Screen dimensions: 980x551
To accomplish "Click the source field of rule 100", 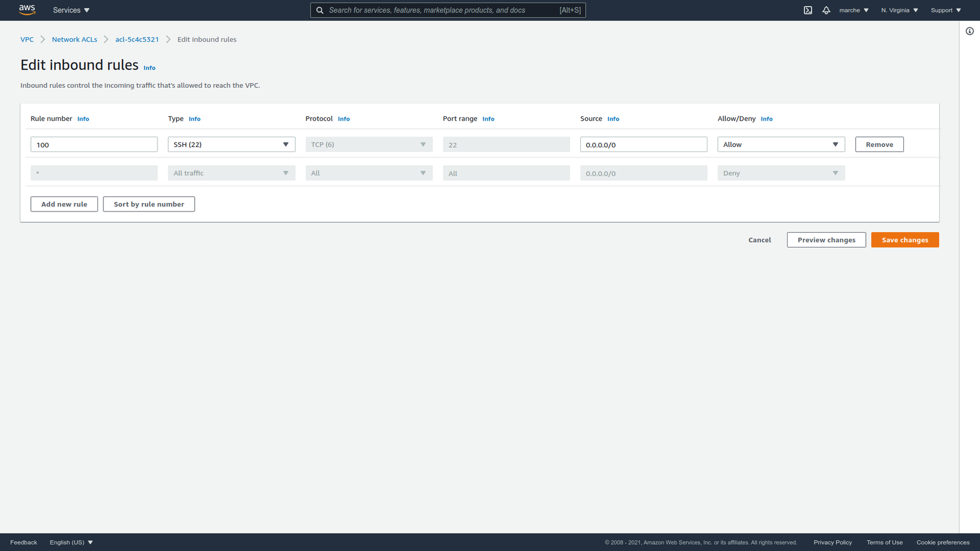I will click(x=644, y=144).
